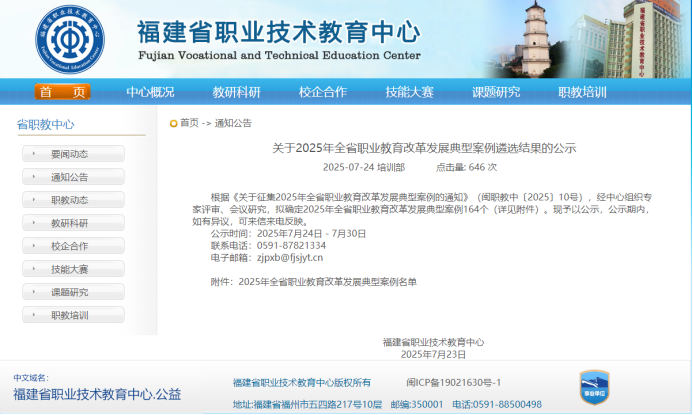
Task: Select 要闻动态 in the left sidebar
Action: click(x=73, y=154)
